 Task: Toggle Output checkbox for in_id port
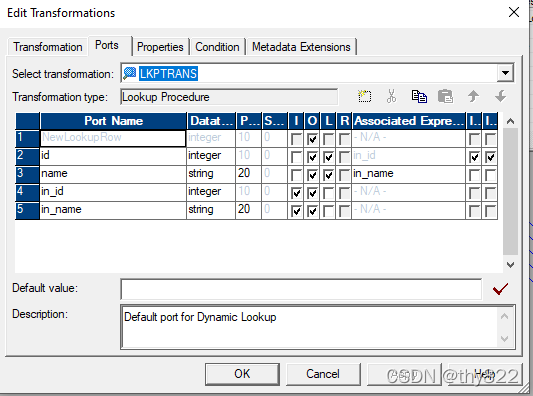(312, 193)
